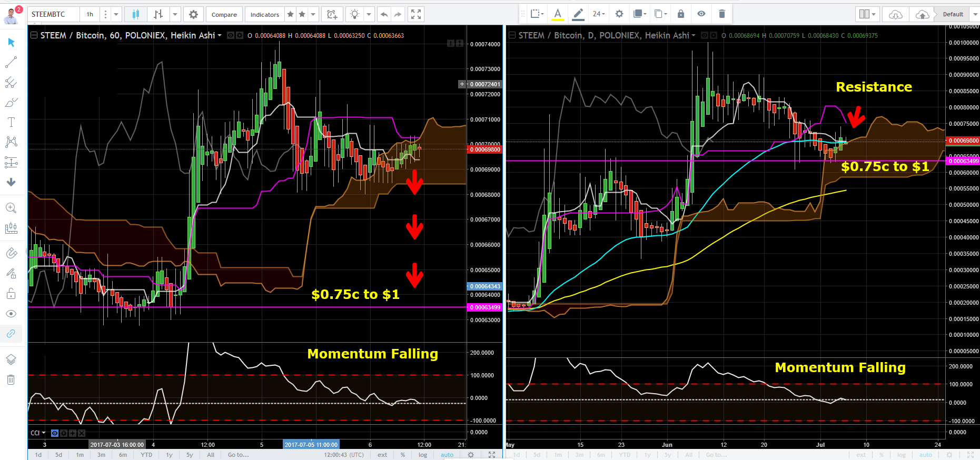This screenshot has height=460, width=980.
Task: Open the chart layout selector
Action: coord(867,14)
